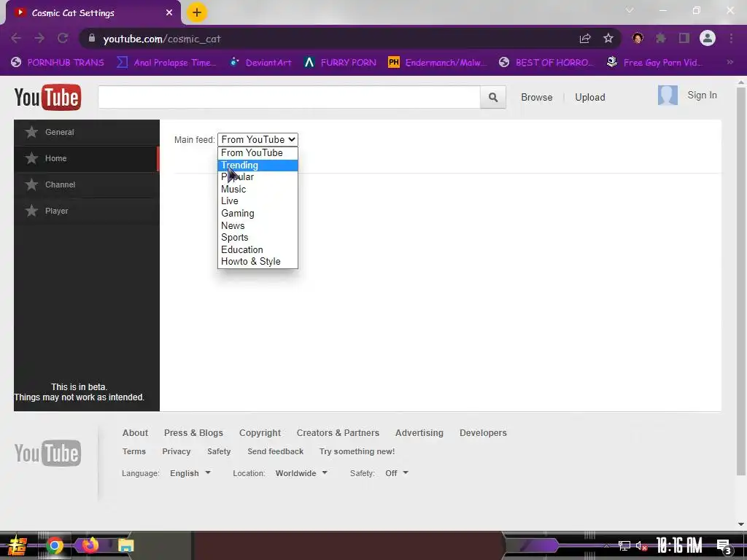Open a new tab with the plus button
747x560 pixels.
(197, 12)
